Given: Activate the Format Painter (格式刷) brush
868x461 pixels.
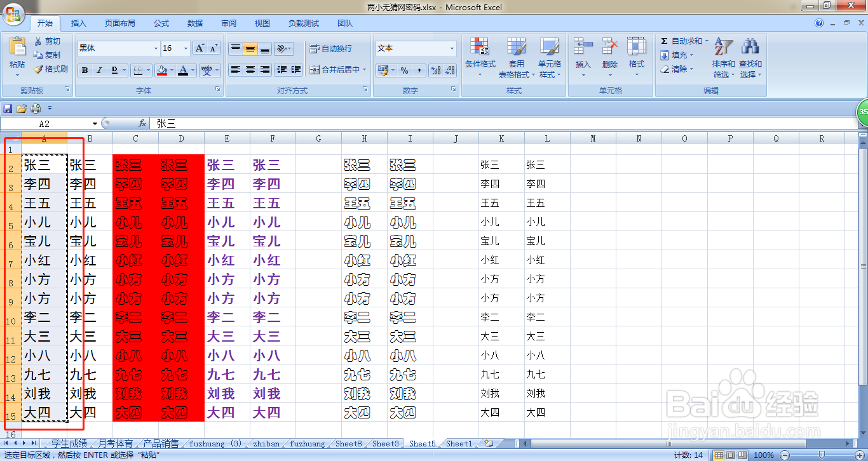Looking at the screenshot, I should [x=51, y=69].
